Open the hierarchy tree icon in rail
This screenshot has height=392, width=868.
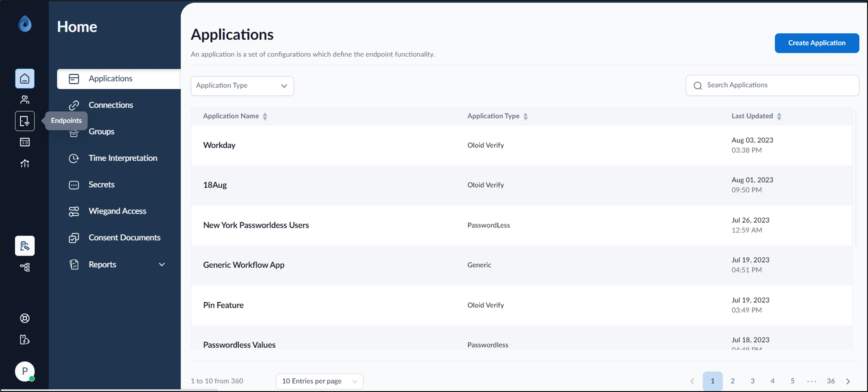click(25, 267)
